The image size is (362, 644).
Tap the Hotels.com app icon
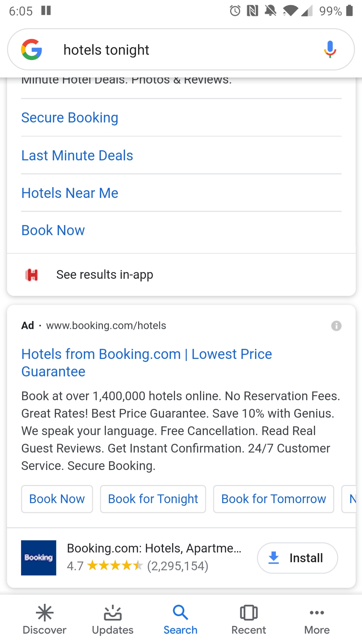pos(32,275)
